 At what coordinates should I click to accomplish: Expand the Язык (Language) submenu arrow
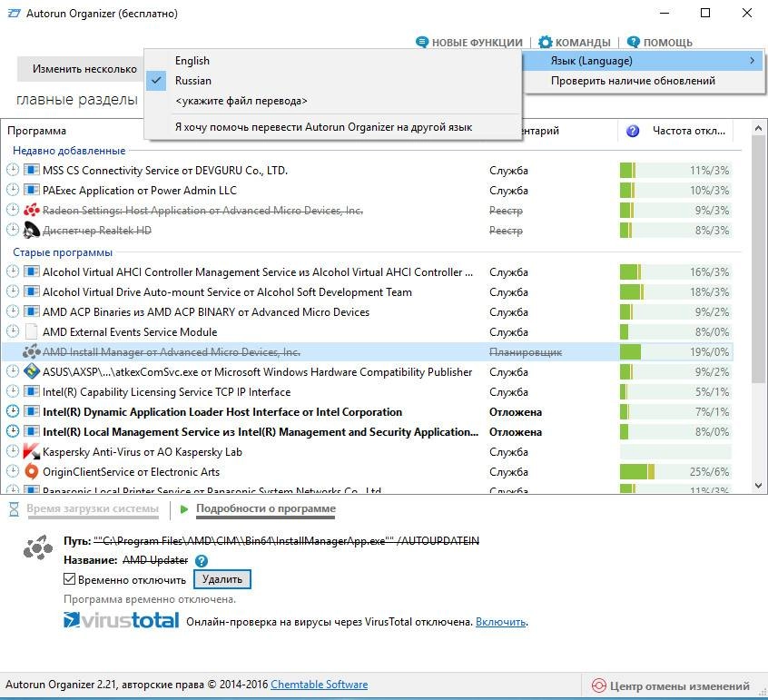752,61
